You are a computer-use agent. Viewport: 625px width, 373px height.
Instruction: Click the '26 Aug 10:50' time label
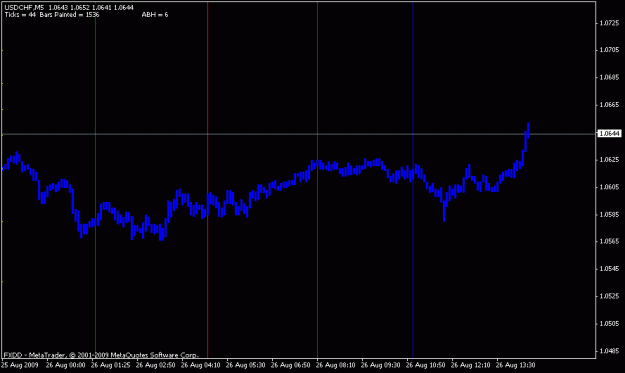click(425, 365)
